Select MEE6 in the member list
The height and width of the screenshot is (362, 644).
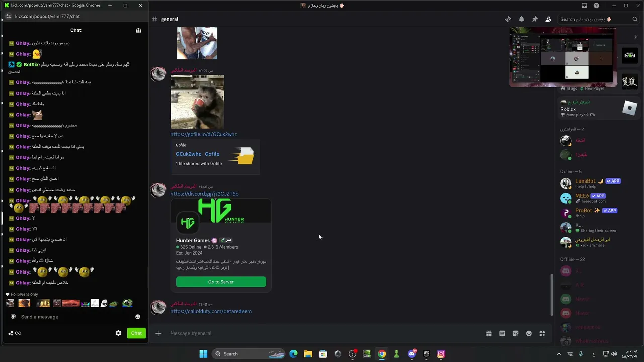599,198
